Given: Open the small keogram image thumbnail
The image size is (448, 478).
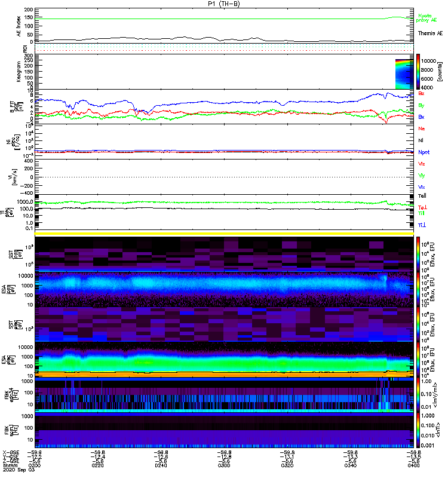Looking at the screenshot, I should (x=404, y=74).
